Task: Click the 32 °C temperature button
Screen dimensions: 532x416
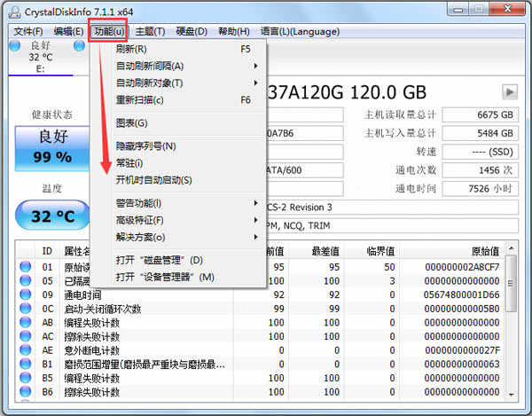Action: coord(52,216)
